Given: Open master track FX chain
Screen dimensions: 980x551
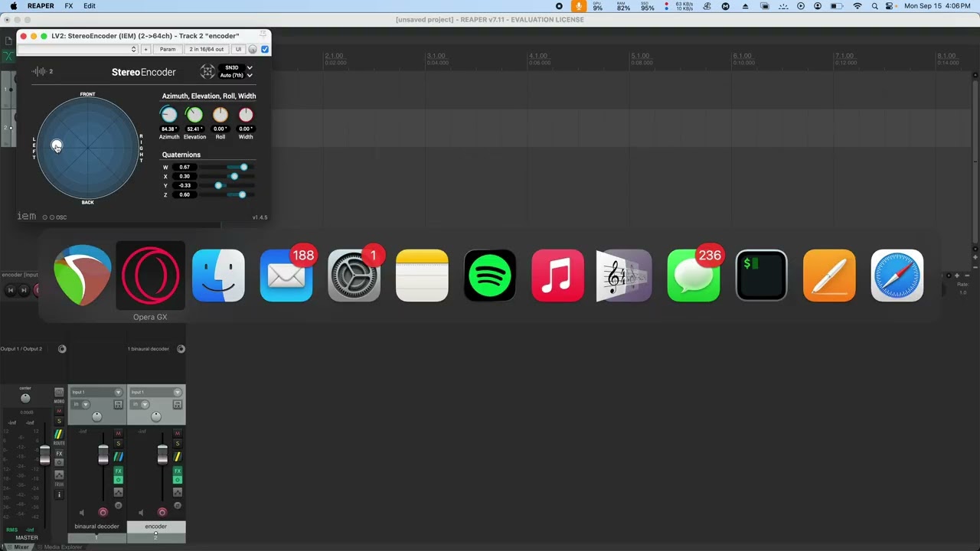Looking at the screenshot, I should tap(59, 453).
